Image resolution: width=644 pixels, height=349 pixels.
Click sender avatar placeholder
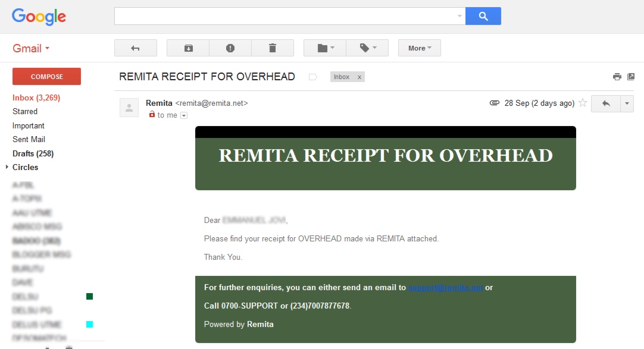click(x=129, y=108)
